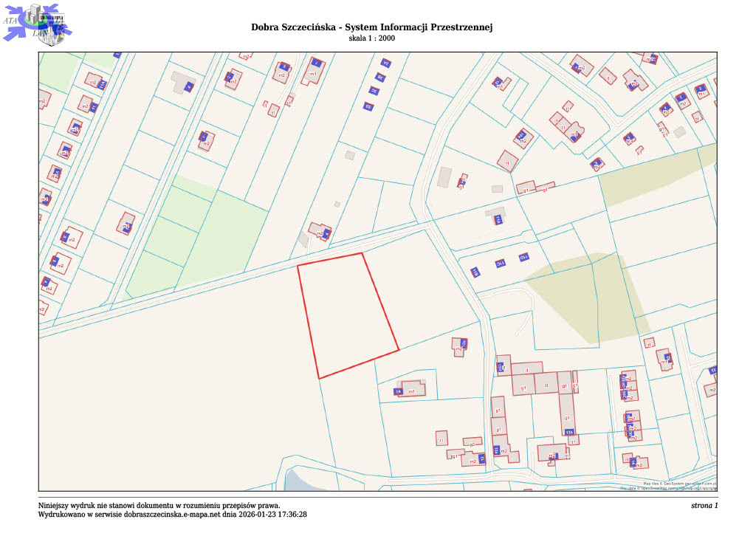Click the dobraszczecinska.e-mapa.net print notice line
The width and height of the screenshot is (756, 536).
point(172,515)
